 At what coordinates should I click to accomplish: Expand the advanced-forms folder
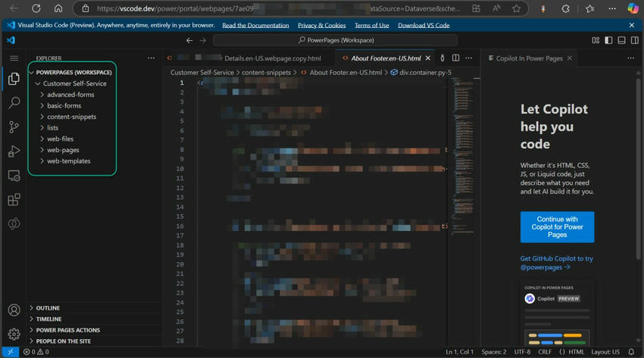coord(70,95)
